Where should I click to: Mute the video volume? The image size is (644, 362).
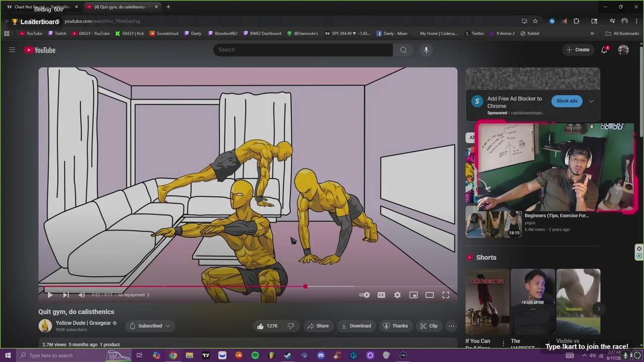pyautogui.click(x=82, y=295)
